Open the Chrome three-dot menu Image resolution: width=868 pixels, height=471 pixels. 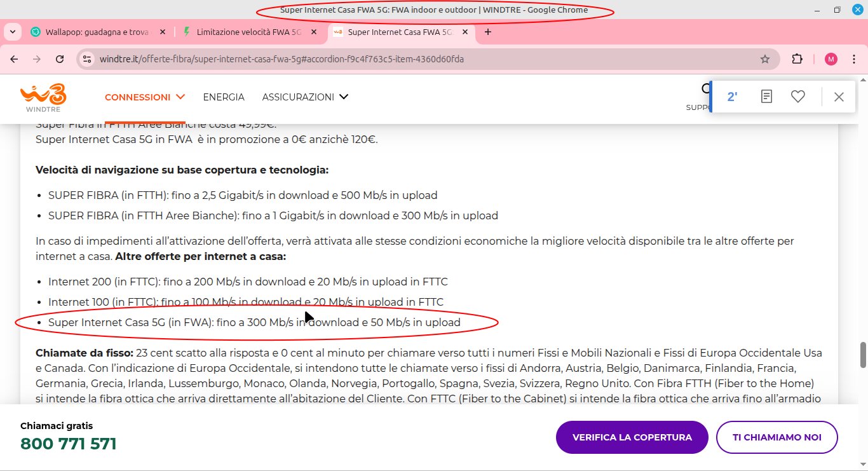pyautogui.click(x=855, y=59)
